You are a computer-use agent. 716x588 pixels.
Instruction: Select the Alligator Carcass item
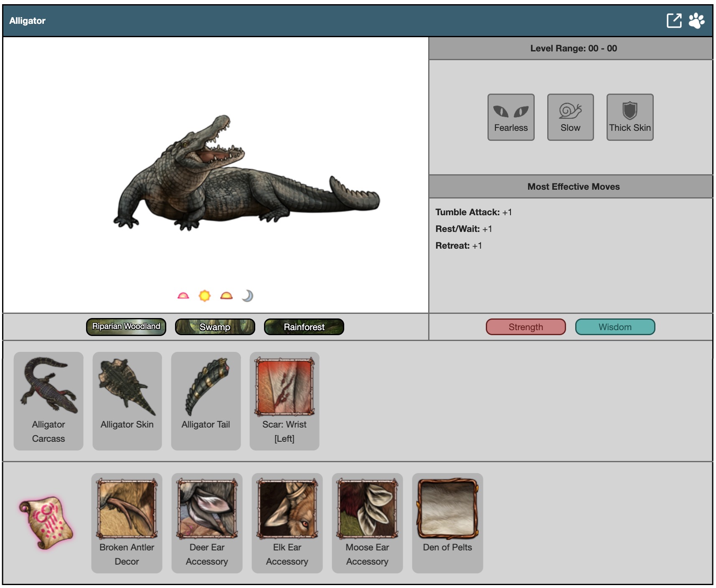(48, 400)
